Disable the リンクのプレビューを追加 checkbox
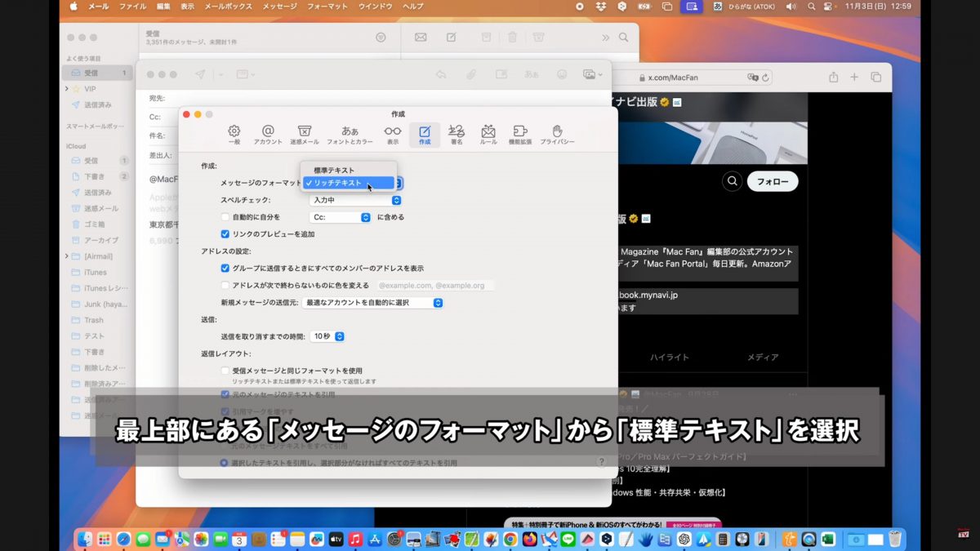Screen dimensions: 980x551 (x=225, y=234)
